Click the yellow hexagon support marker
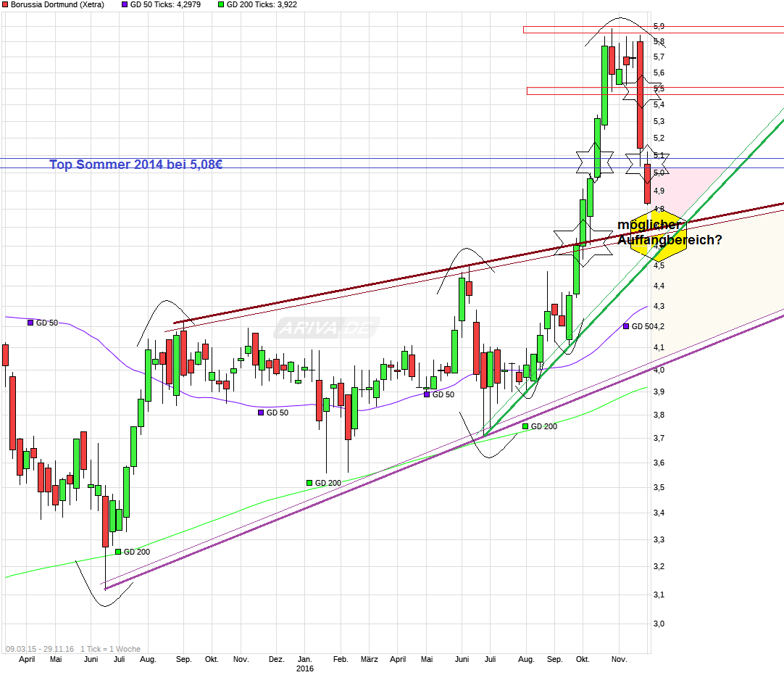 659,235
